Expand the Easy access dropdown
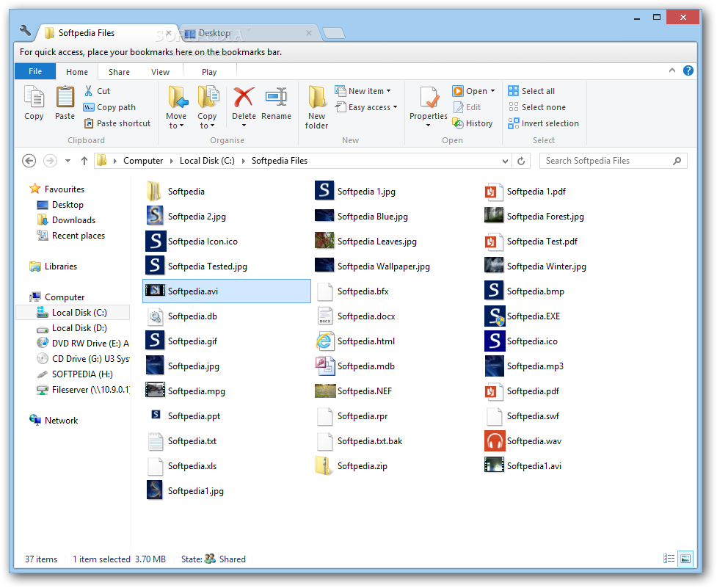Viewport: 717px width, 588px height. tap(395, 107)
